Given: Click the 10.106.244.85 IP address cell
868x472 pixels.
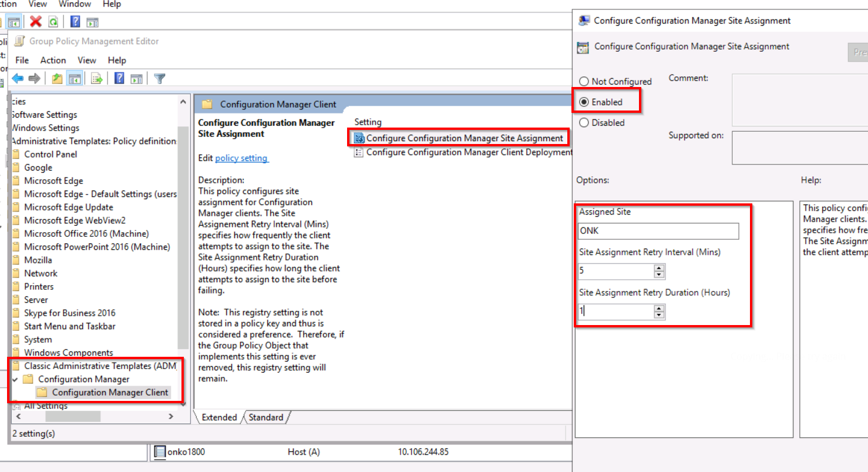Looking at the screenshot, I should pyautogui.click(x=423, y=452).
